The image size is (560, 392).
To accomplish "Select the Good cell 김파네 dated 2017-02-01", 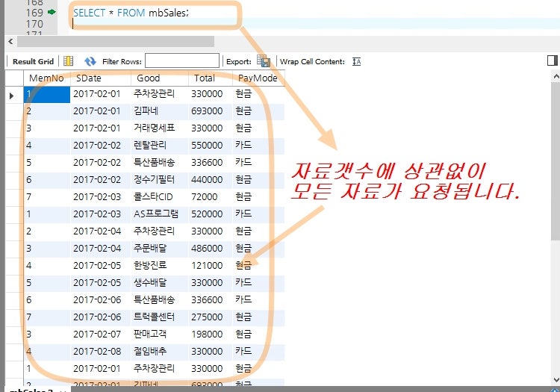I will (x=159, y=111).
